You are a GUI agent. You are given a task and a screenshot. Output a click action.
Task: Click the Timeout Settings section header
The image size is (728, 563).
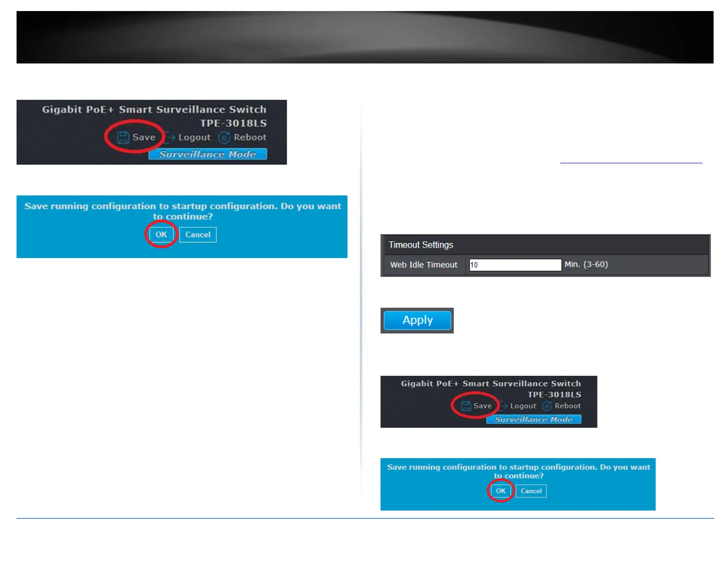coord(546,245)
